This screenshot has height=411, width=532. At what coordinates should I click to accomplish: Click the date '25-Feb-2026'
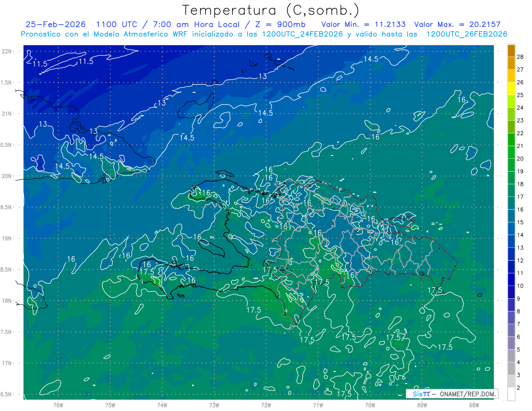pos(56,24)
